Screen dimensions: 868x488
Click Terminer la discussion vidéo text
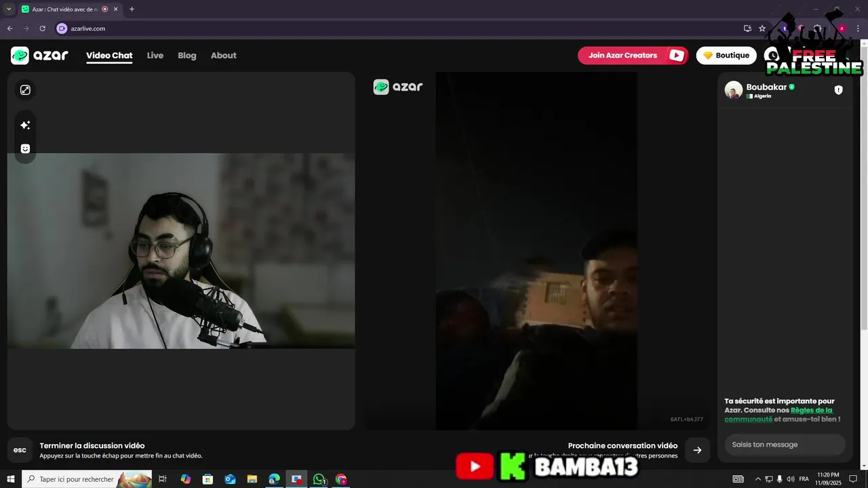tap(92, 446)
